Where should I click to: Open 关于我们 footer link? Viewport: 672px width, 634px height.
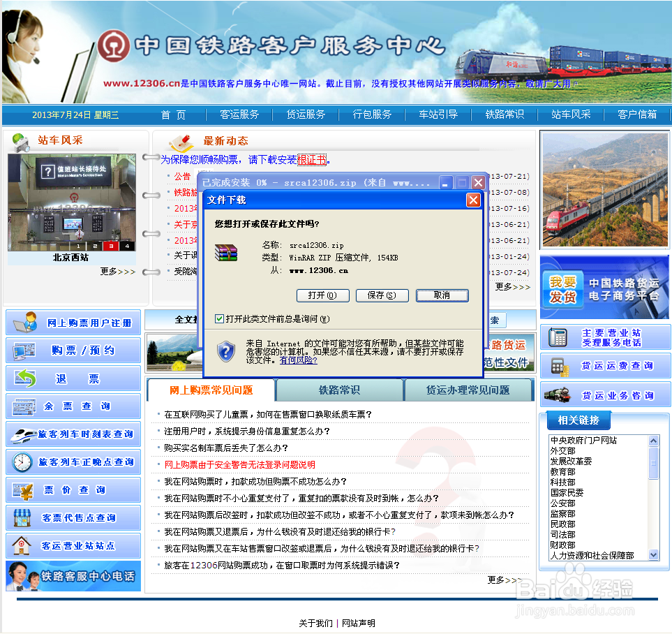pyautogui.click(x=315, y=624)
